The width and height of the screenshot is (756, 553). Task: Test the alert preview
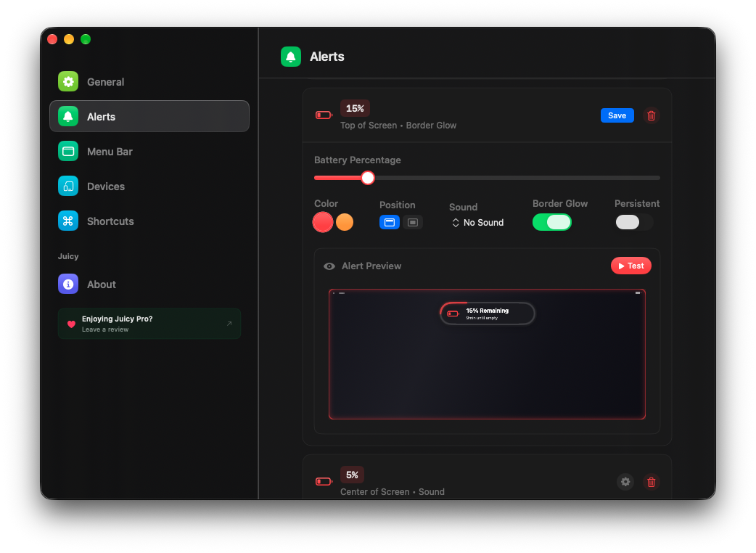click(x=631, y=266)
